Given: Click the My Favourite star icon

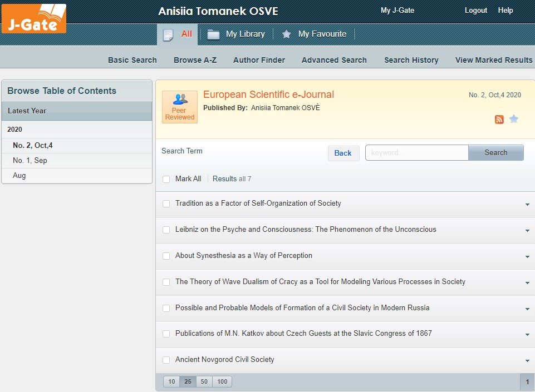Looking at the screenshot, I should click(286, 34).
